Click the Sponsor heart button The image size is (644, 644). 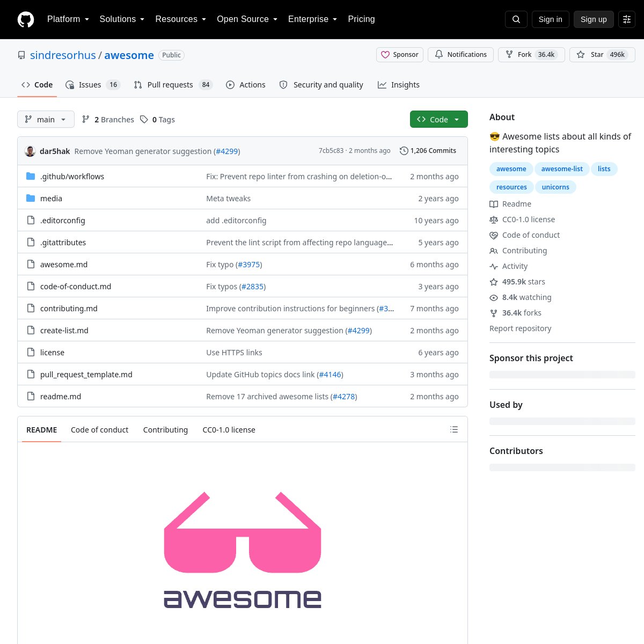(x=400, y=55)
